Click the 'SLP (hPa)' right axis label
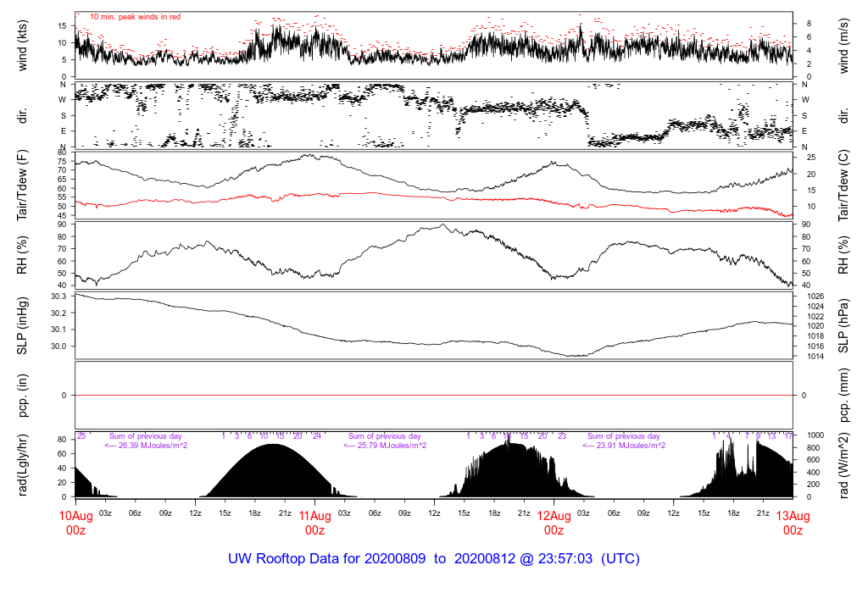Image resolution: width=868 pixels, height=593 pixels. [843, 326]
